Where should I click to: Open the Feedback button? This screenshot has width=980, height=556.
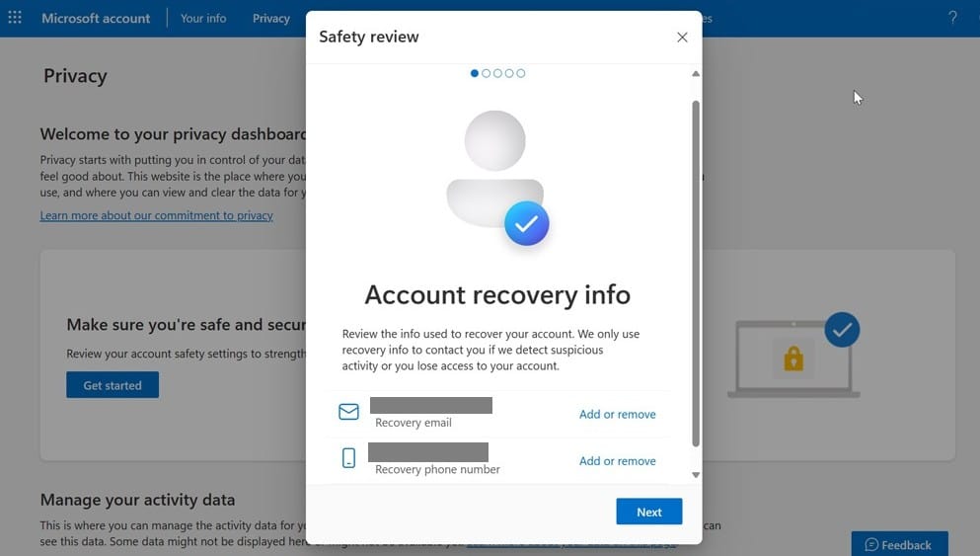(899, 544)
